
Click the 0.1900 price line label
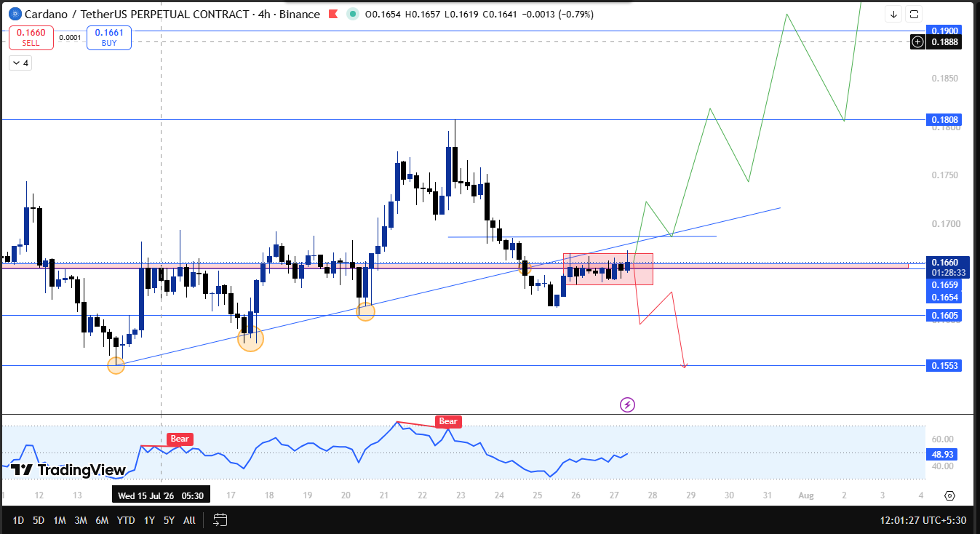click(x=945, y=31)
